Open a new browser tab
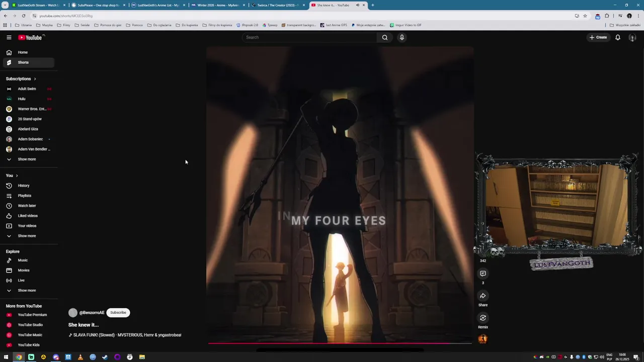The width and height of the screenshot is (644, 362). [372, 5]
